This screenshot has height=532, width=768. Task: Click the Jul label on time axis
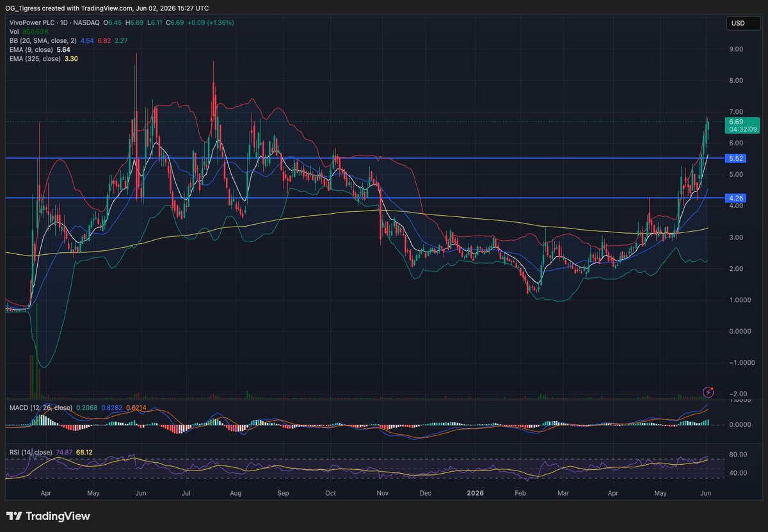pos(188,494)
